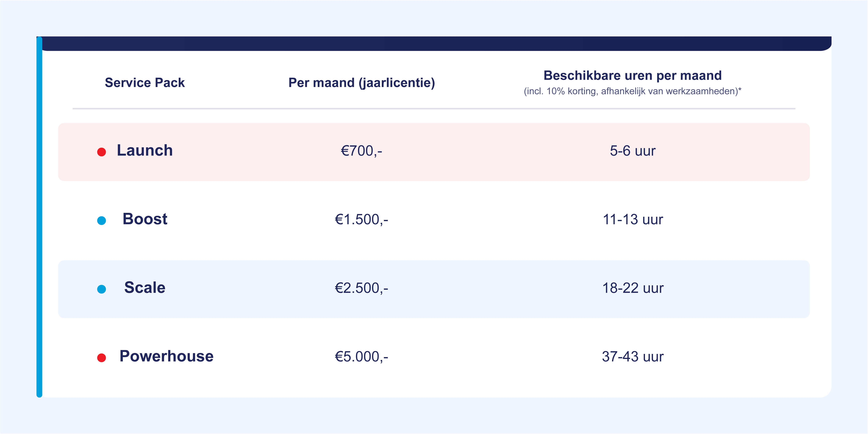This screenshot has width=868, height=434.
Task: Click the Beschikbare uren per maand header
Action: pyautogui.click(x=632, y=75)
